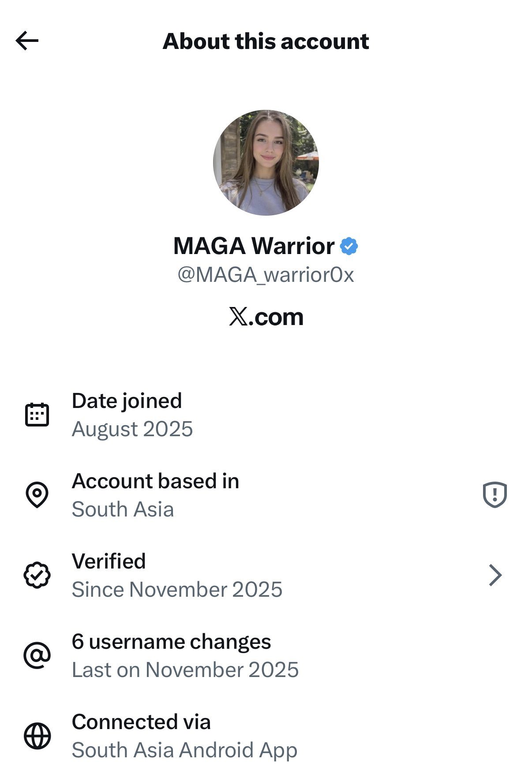Tap the Date joined label
The width and height of the screenshot is (532, 778).
127,400
